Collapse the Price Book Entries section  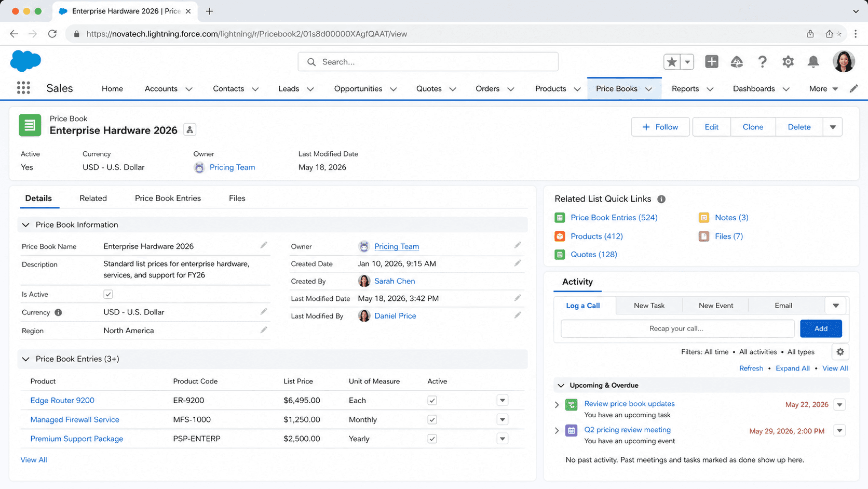coord(25,359)
